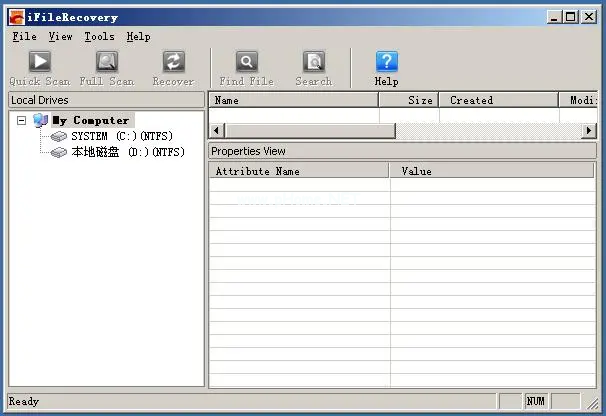
Task: Open the File menu
Action: click(25, 36)
